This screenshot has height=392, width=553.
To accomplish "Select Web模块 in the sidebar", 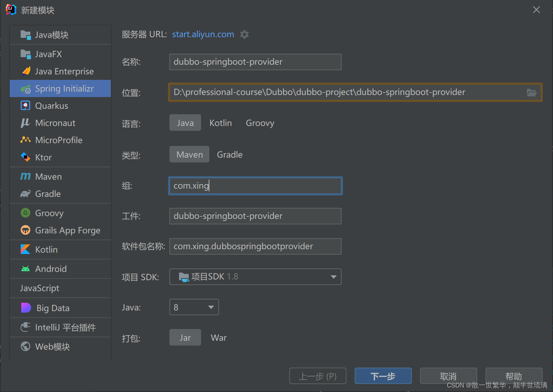I will pos(60,347).
